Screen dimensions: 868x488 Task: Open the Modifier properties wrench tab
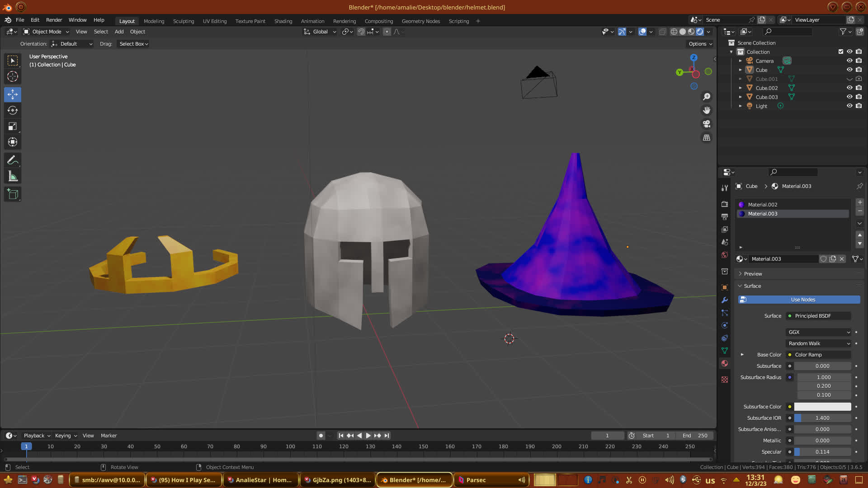coord(725,300)
